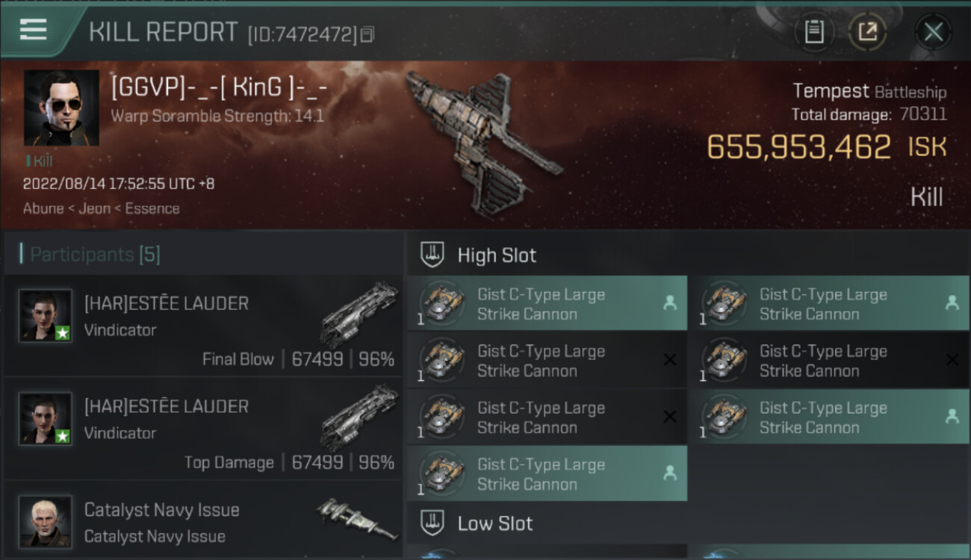Select the bottom highlighted Strike Cannon row
This screenshot has width=971, height=560.
[547, 473]
